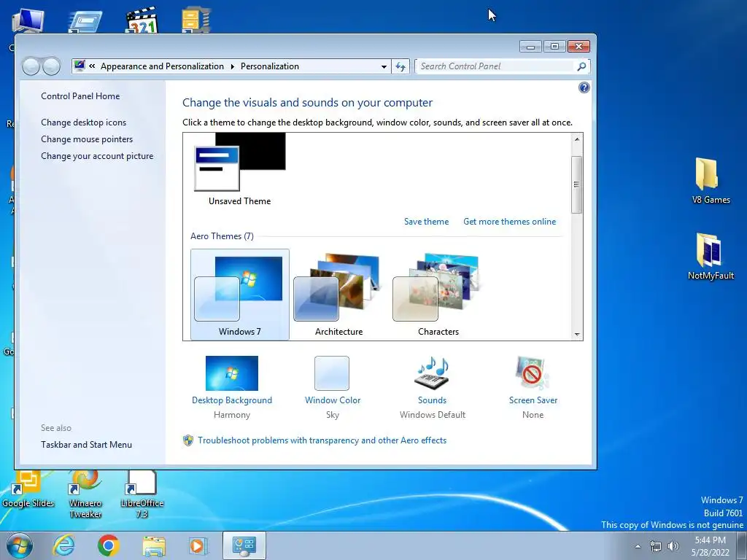Show hidden tray icons arrow
This screenshot has height=560, width=747.
tap(638, 546)
